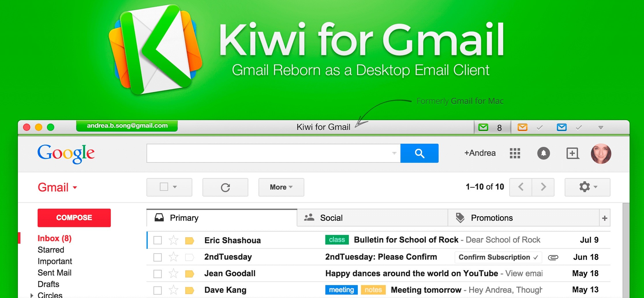Toggle importance marker on 2ndTuesday email

[x=189, y=257]
